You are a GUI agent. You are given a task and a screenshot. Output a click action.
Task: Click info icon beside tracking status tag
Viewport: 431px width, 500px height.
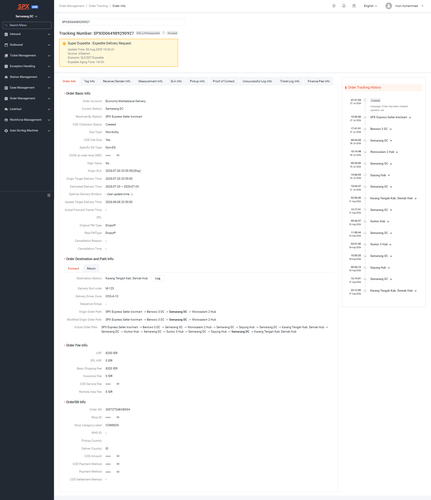click(x=164, y=33)
